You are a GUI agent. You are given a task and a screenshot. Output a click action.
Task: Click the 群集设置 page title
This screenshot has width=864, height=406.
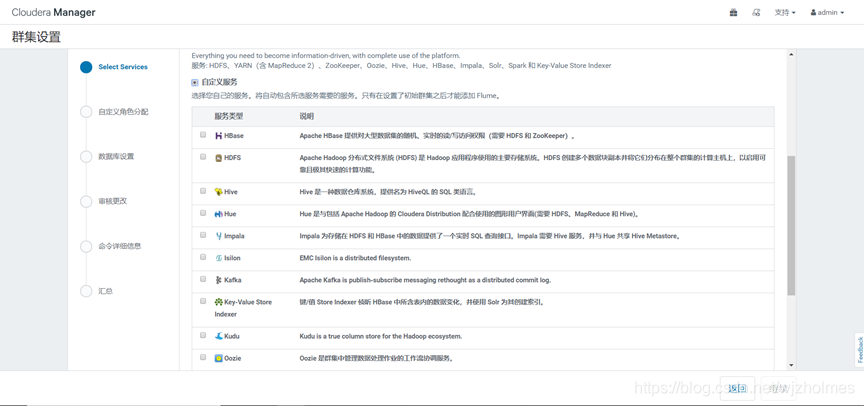tap(36, 37)
